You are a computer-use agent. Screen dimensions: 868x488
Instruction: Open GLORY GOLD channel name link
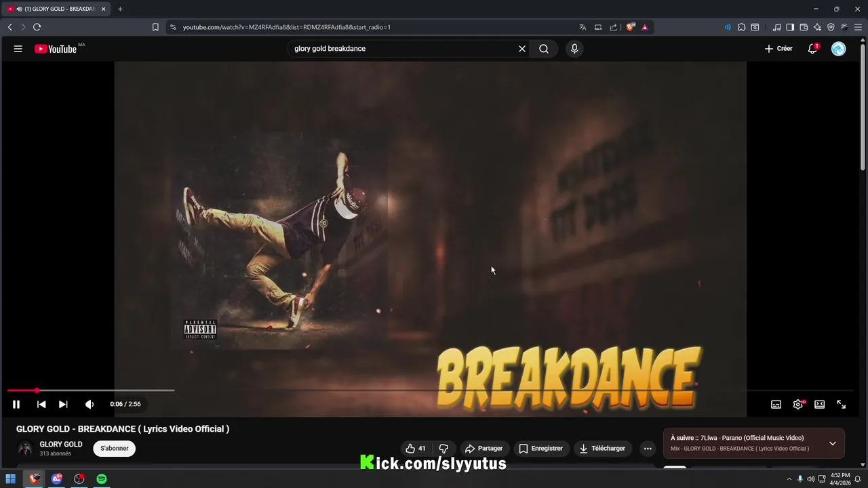61,445
